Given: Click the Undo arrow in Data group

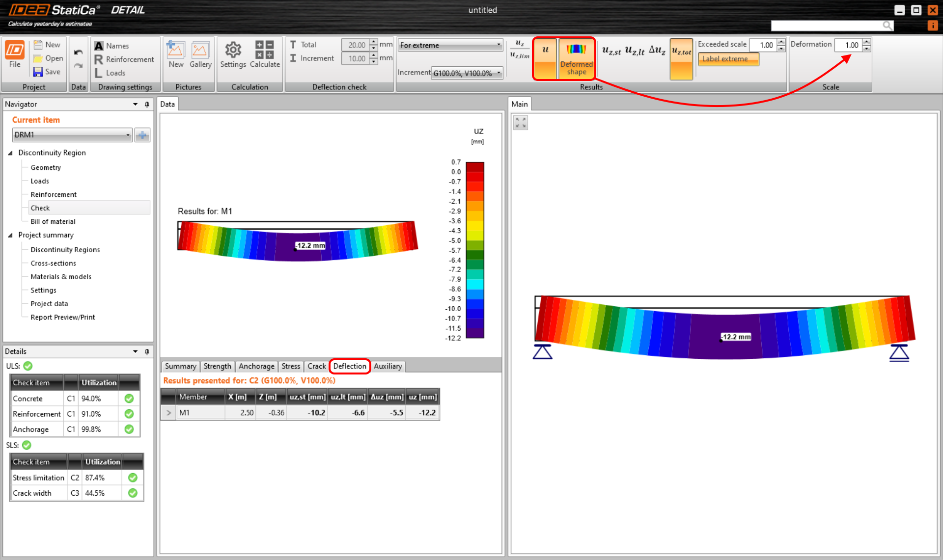Looking at the screenshot, I should [x=78, y=51].
